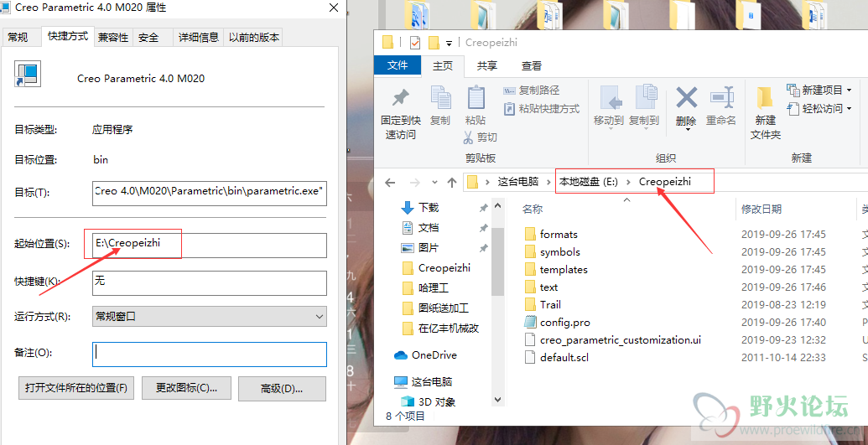Switch to the 常规 (General) tab

pyautogui.click(x=18, y=37)
